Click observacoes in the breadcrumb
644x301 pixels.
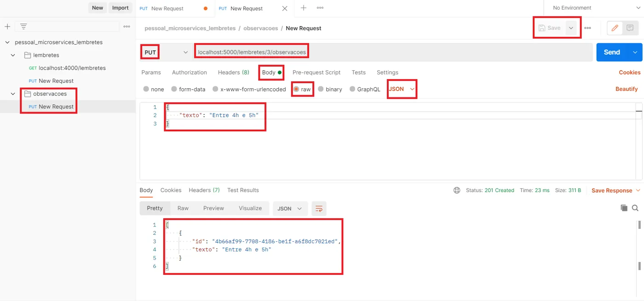(260, 28)
